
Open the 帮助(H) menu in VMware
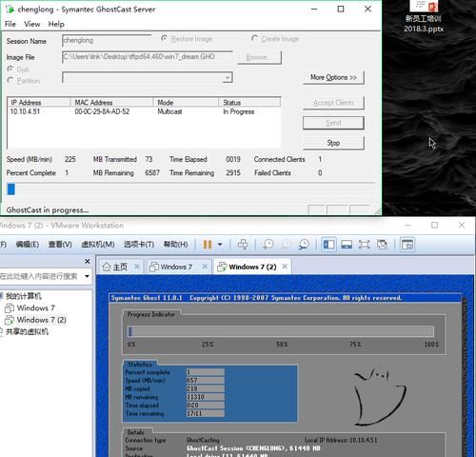click(175, 245)
